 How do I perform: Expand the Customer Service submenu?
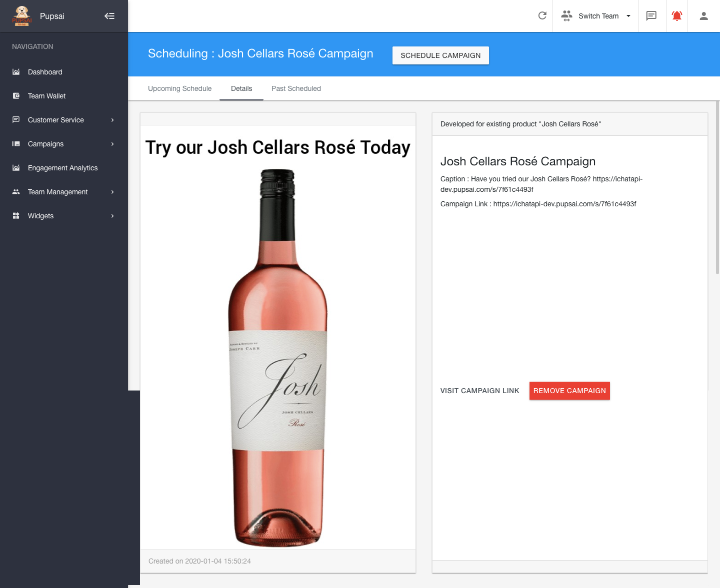click(x=112, y=120)
